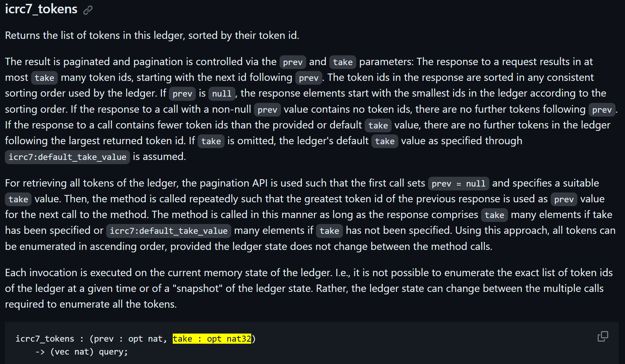This screenshot has width=625, height=364.
Task: Select the highlighted 'take : opt nat32' text
Action: (x=212, y=338)
